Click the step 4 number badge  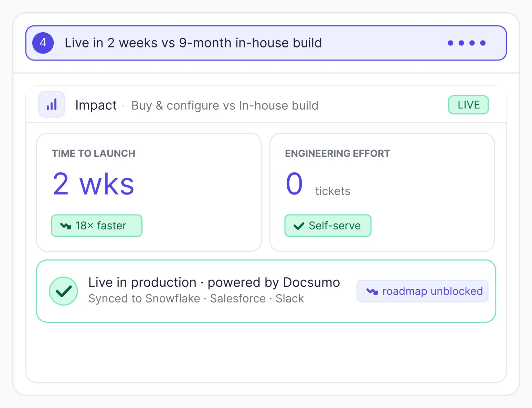point(43,43)
